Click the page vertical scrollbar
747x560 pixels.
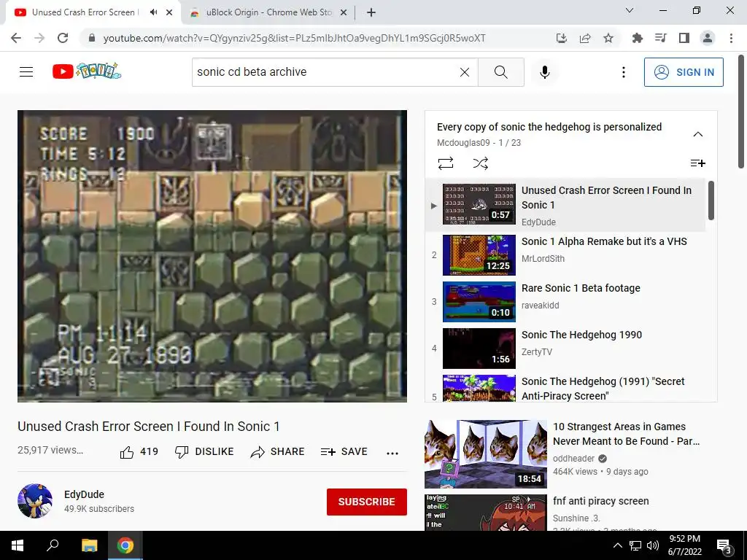click(741, 112)
